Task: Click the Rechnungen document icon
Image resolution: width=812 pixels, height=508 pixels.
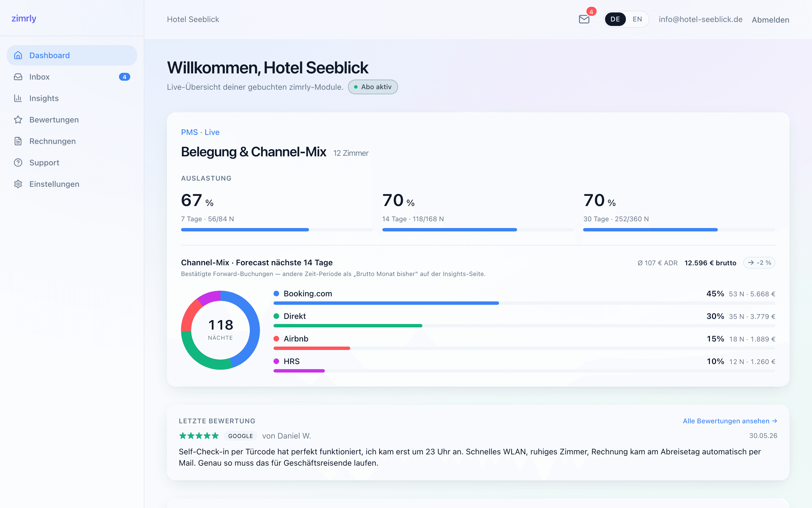Action: point(18,141)
